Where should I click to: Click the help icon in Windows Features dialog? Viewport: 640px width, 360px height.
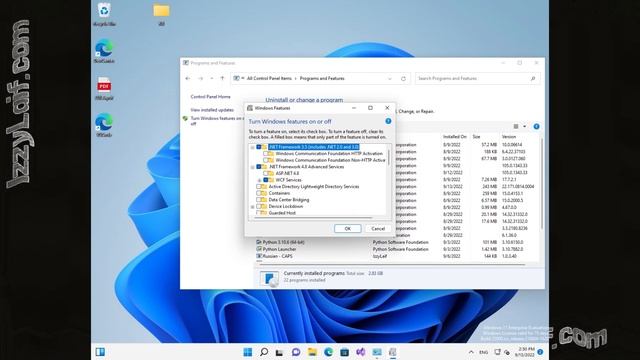(x=388, y=121)
